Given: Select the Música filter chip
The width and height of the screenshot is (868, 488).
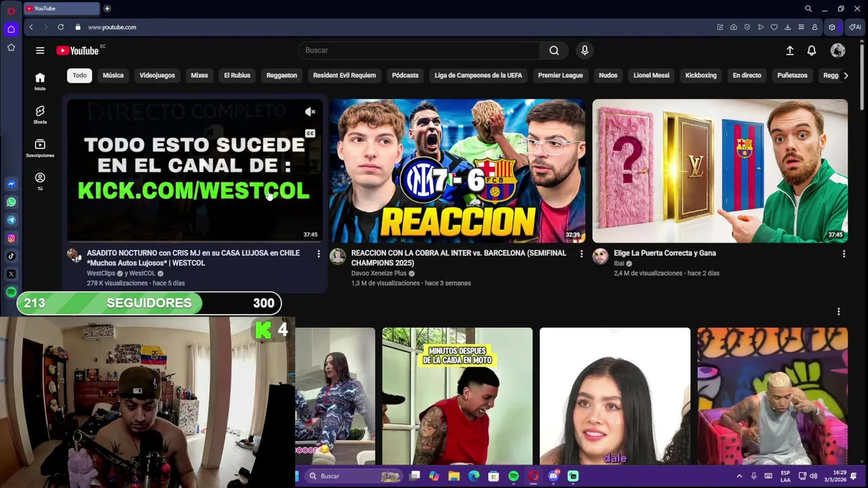Looking at the screenshot, I should [x=113, y=75].
